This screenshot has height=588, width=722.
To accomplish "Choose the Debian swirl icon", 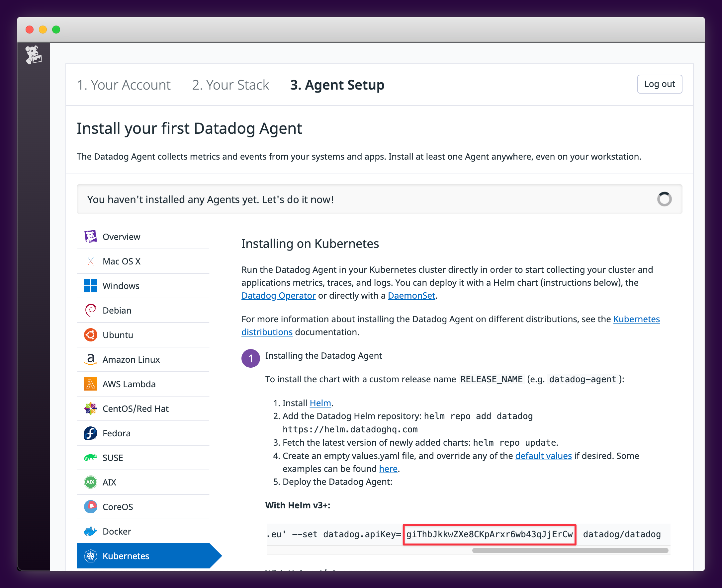I will click(x=91, y=310).
